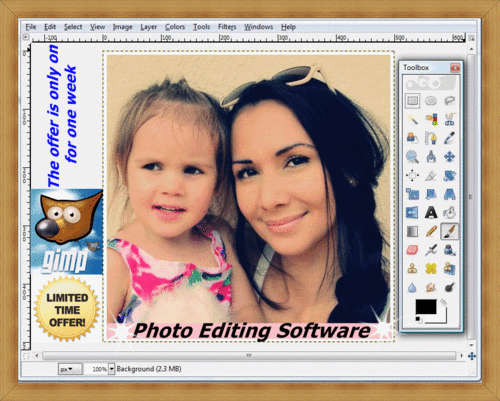Select the Foreground Select tool

(413, 138)
